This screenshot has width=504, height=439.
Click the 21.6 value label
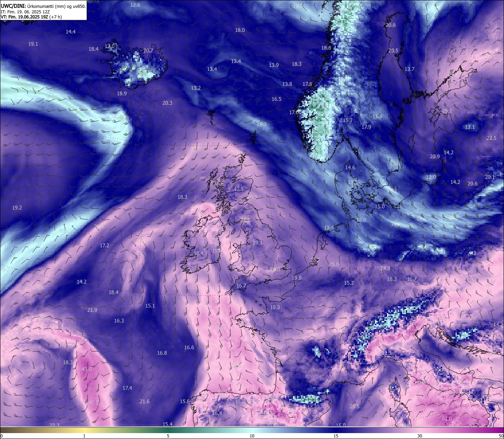click(x=145, y=401)
